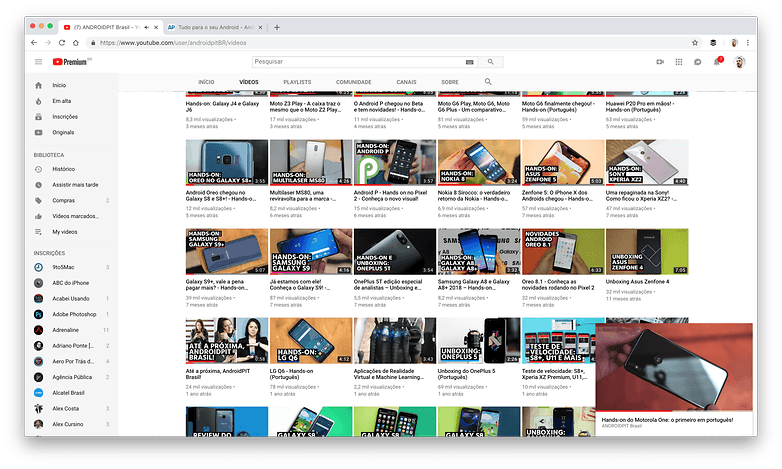782x469 pixels.
Task: Switch to the INÍCIO channel tab
Action: click(206, 82)
